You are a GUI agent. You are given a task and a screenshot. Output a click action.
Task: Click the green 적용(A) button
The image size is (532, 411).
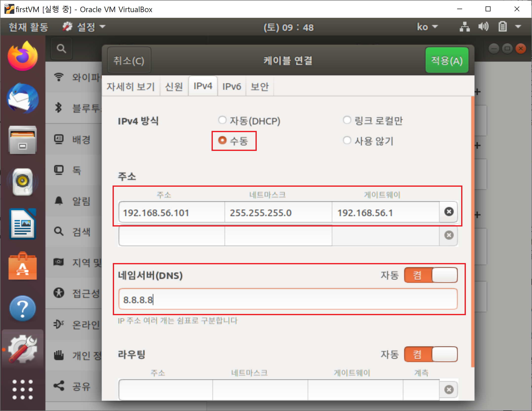(447, 61)
